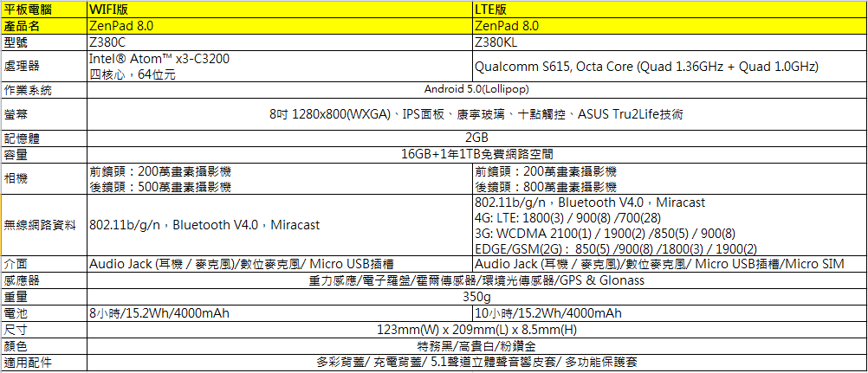Screen dimensions: 868x373
Task: Select the Z380KL model cell
Action: coord(669,42)
